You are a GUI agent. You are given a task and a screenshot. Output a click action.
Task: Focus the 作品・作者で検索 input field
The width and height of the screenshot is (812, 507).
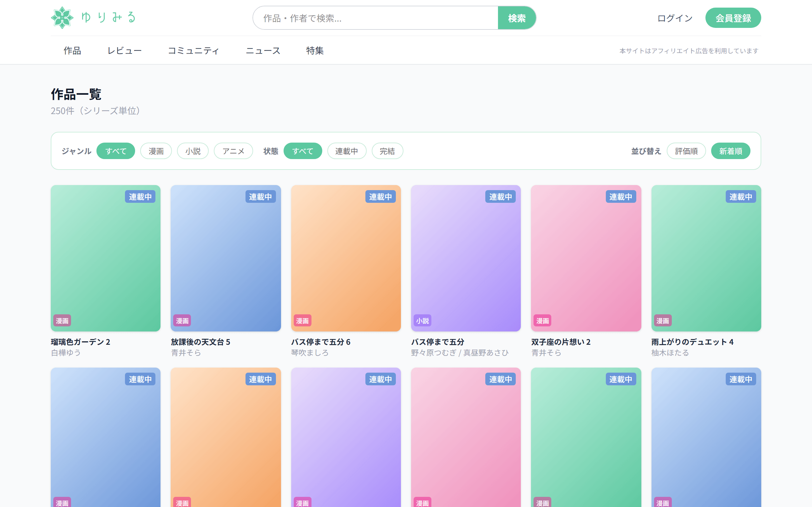(375, 18)
